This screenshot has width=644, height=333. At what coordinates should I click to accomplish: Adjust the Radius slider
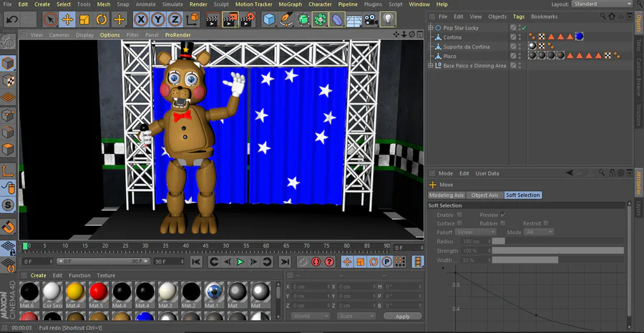click(x=557, y=241)
